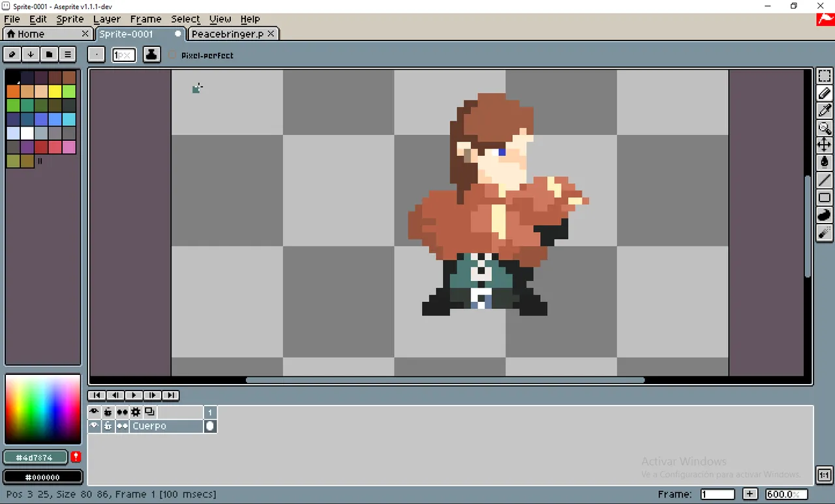Select the Cuerpo cel in frame 1

click(x=210, y=426)
